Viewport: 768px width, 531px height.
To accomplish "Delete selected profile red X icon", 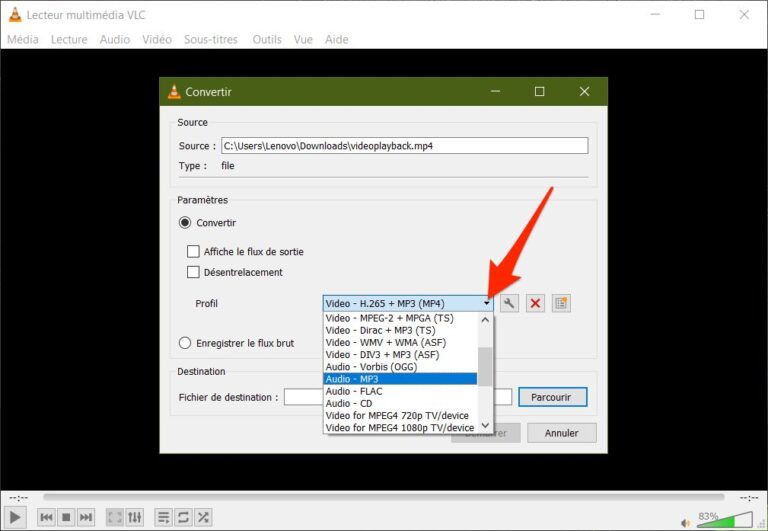I will [535, 304].
